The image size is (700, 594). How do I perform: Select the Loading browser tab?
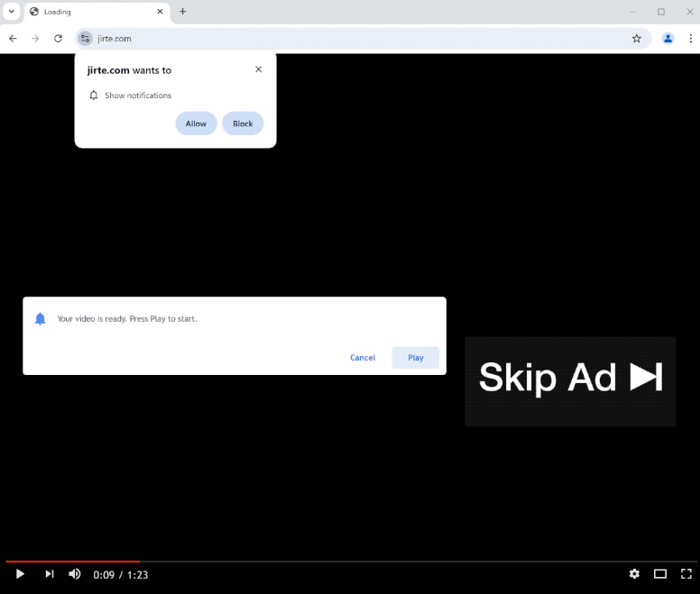[97, 12]
